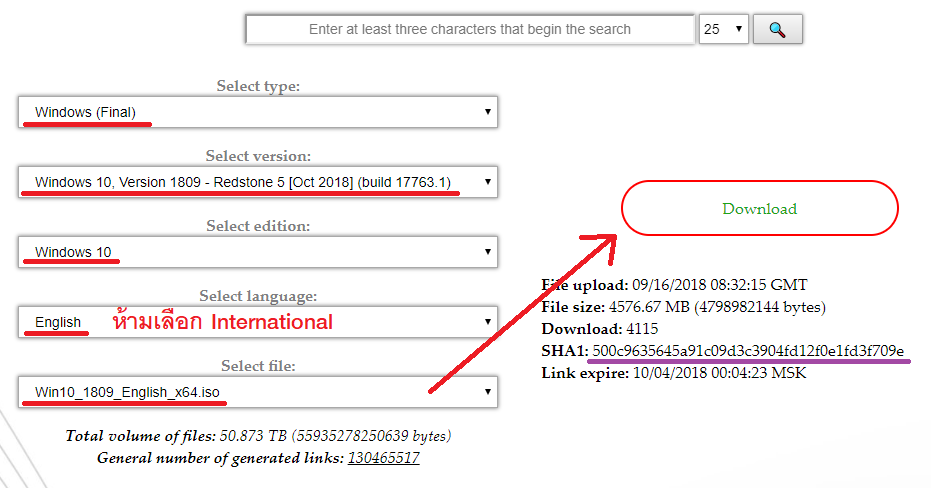Open the Select version dropdown
Image resolution: width=931 pixels, height=488 pixels.
(258, 182)
